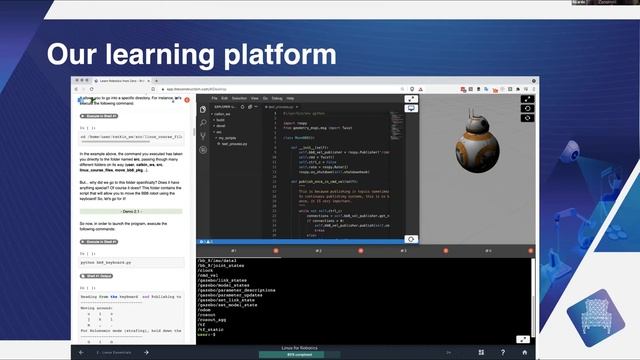The width and height of the screenshot is (640, 360).
Task: Click the course completion progress bar
Action: pyautogui.click(x=300, y=355)
